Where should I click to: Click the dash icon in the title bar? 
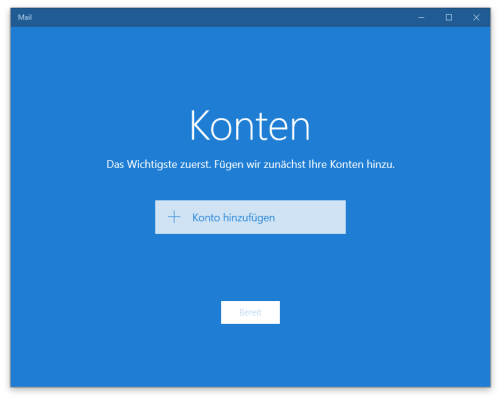tap(421, 17)
